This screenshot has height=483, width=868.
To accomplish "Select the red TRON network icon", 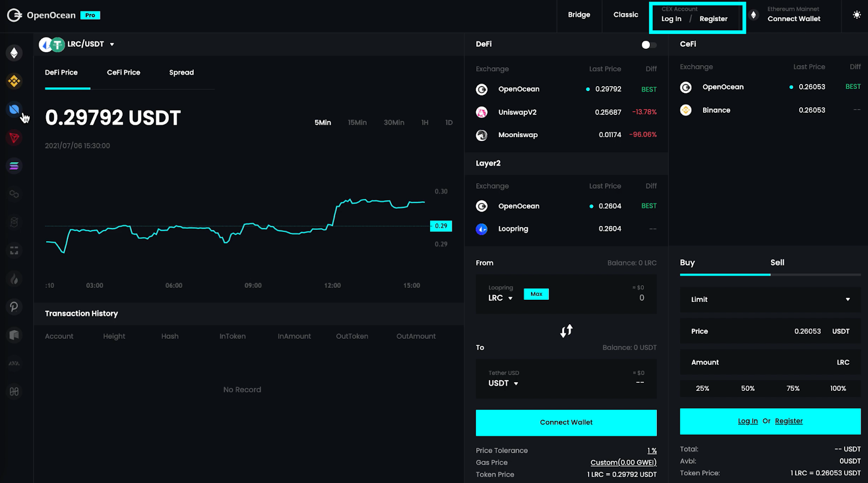I will point(14,138).
